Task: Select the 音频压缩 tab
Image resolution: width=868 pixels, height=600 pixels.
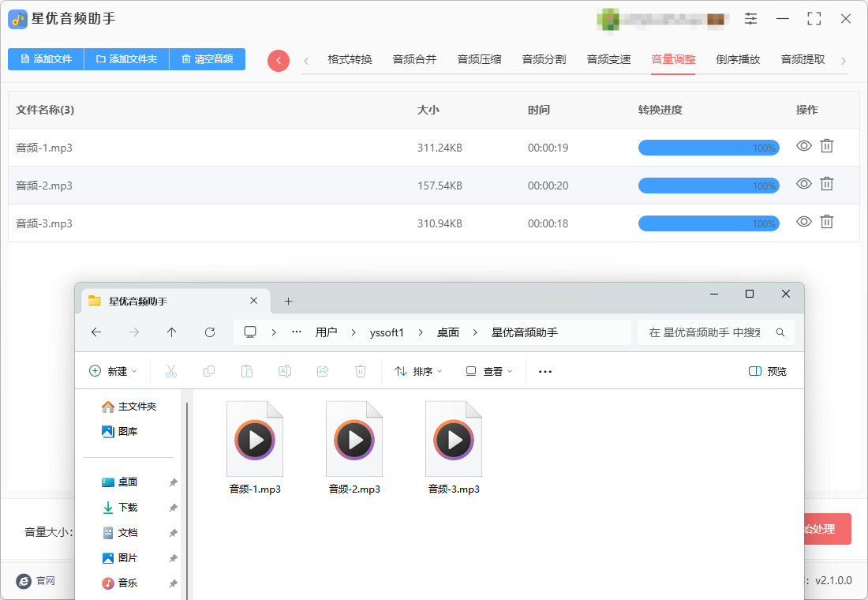Action: click(480, 59)
